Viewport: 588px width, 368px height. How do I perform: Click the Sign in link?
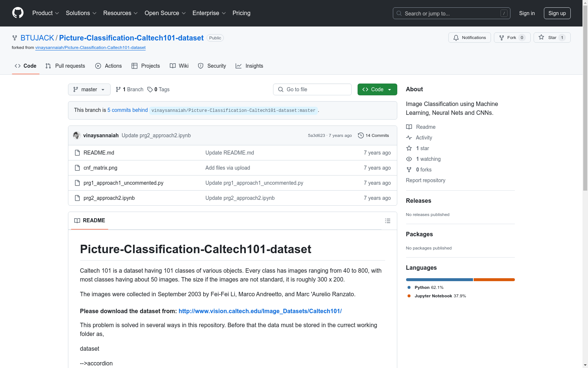(527, 13)
